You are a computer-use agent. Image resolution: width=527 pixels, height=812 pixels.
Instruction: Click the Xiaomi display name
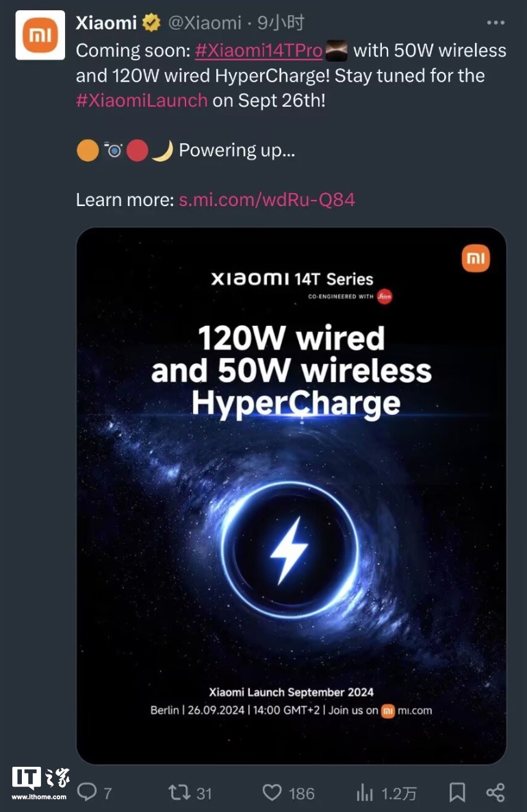coord(106,23)
